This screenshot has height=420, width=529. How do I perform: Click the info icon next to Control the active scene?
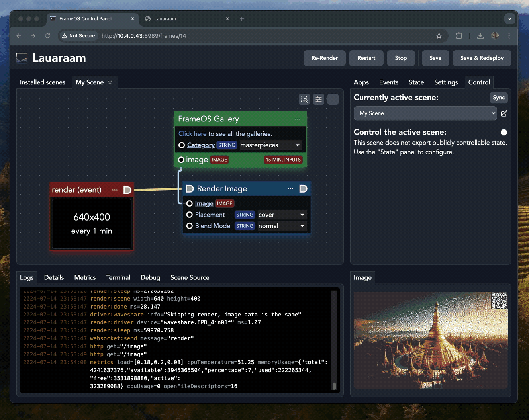pos(504,132)
